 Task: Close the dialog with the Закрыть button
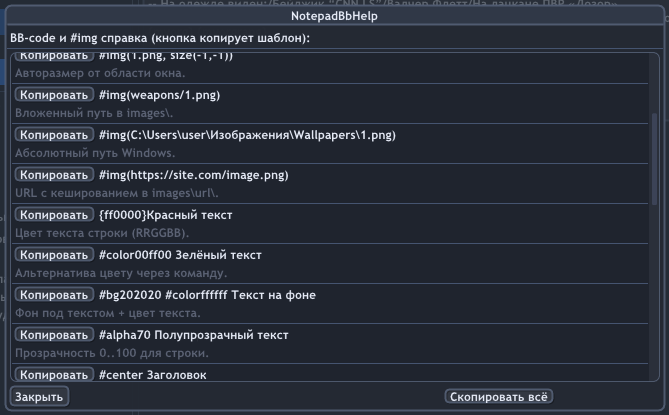click(x=40, y=397)
